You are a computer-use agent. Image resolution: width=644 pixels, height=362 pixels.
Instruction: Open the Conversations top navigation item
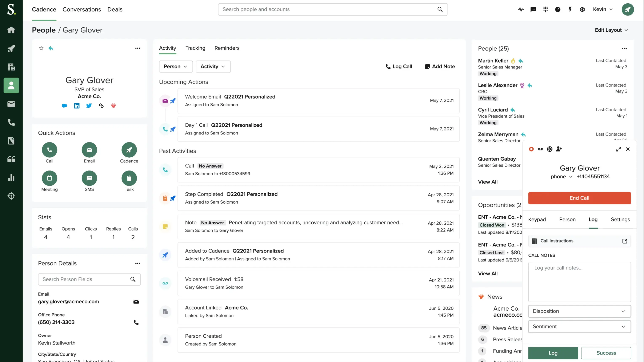click(x=82, y=9)
